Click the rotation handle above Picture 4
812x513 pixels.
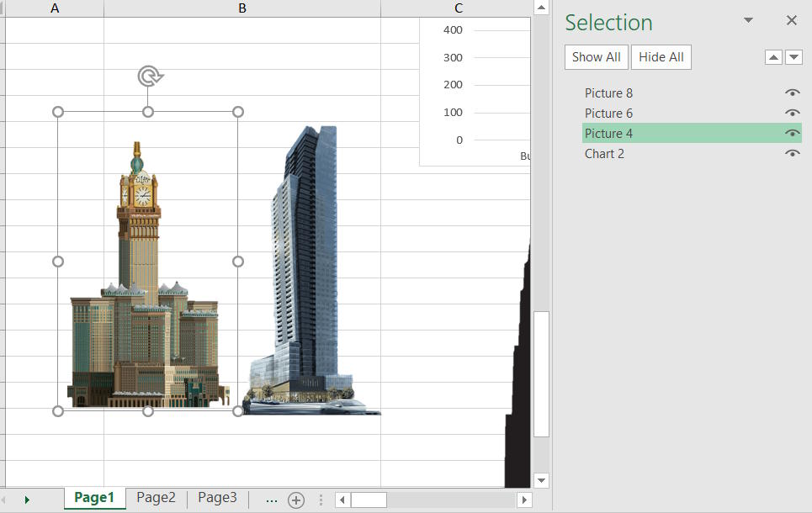148,76
